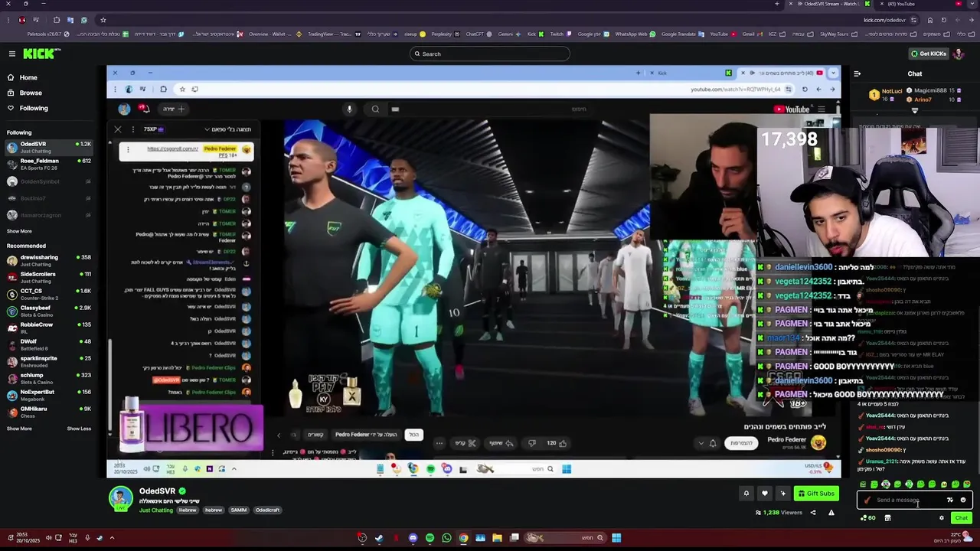The height and width of the screenshot is (551, 980).
Task: Open Roee_Feldman channel in Following list
Action: click(49, 164)
